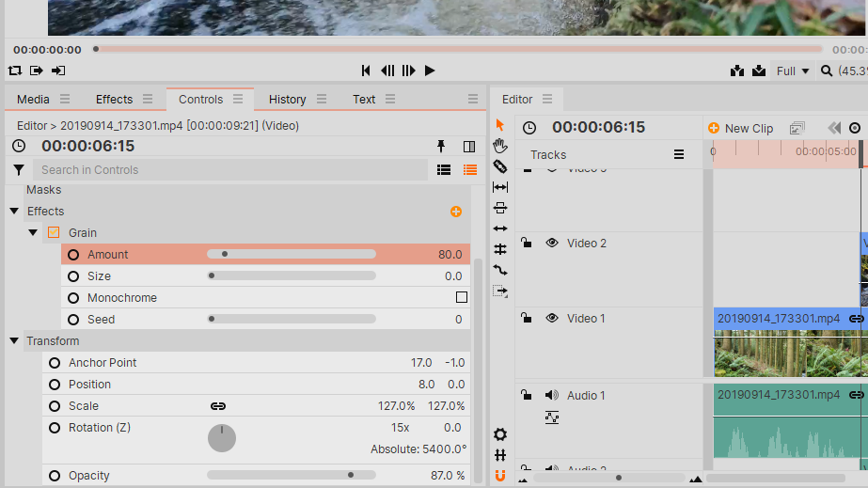Viewport: 868px width, 488px height.
Task: Click the Track select dashed-box tool
Action: [x=500, y=291]
